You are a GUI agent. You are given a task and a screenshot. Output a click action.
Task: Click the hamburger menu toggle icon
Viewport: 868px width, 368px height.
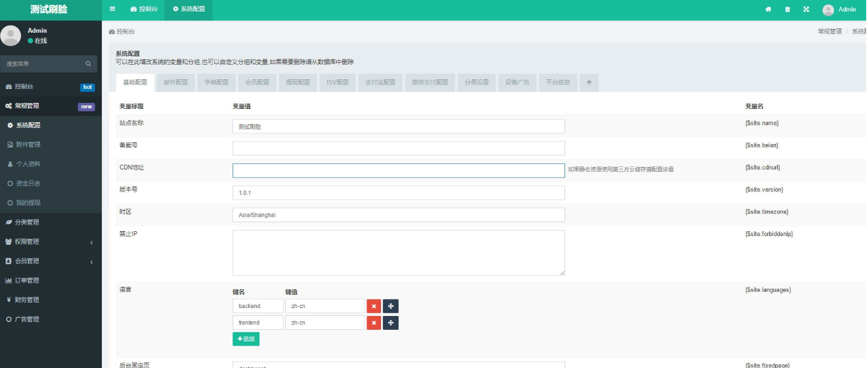coord(112,9)
